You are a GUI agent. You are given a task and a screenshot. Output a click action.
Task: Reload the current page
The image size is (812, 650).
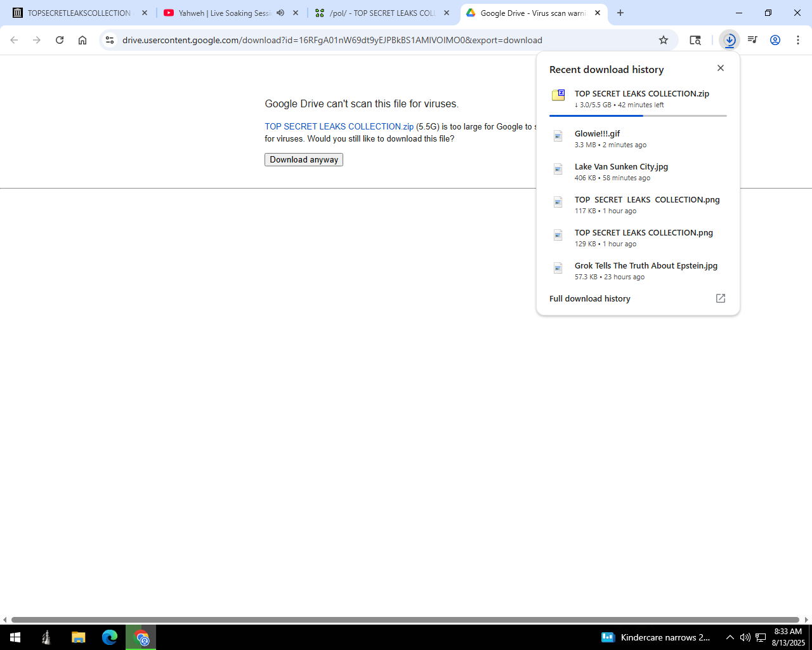[x=60, y=40]
